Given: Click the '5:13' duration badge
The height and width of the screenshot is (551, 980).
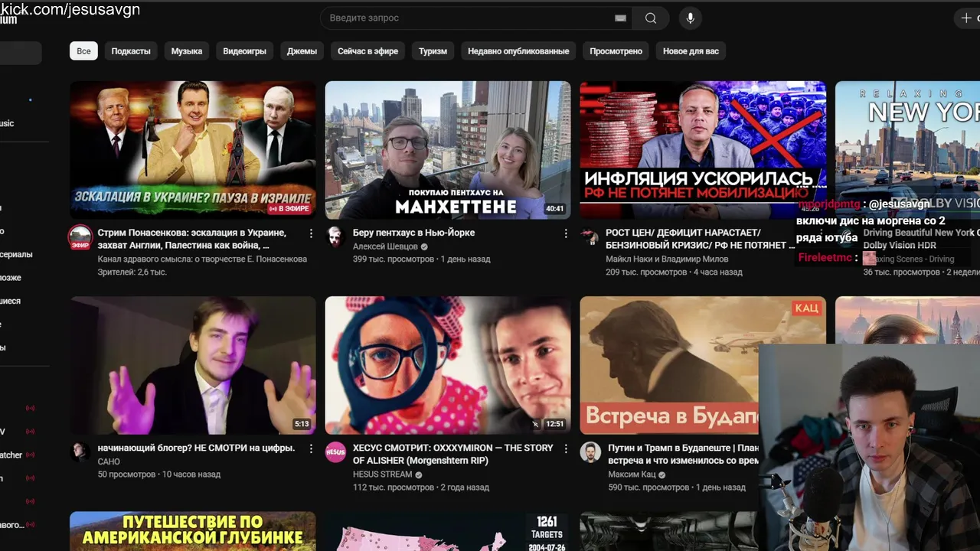Looking at the screenshot, I should [x=302, y=424].
